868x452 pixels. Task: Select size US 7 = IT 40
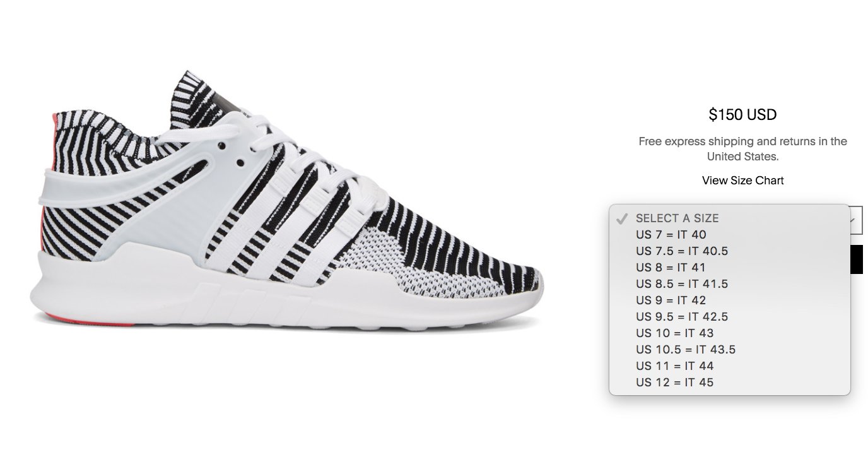click(x=729, y=234)
